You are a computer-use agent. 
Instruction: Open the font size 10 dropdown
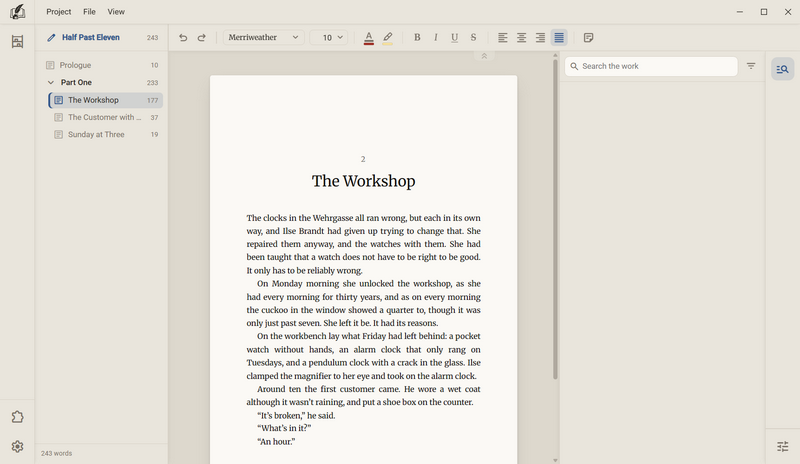(x=329, y=37)
